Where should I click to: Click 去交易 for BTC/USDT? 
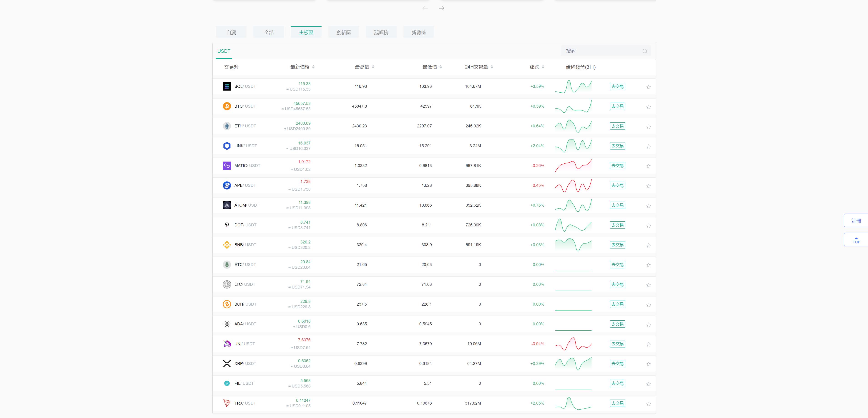(617, 106)
